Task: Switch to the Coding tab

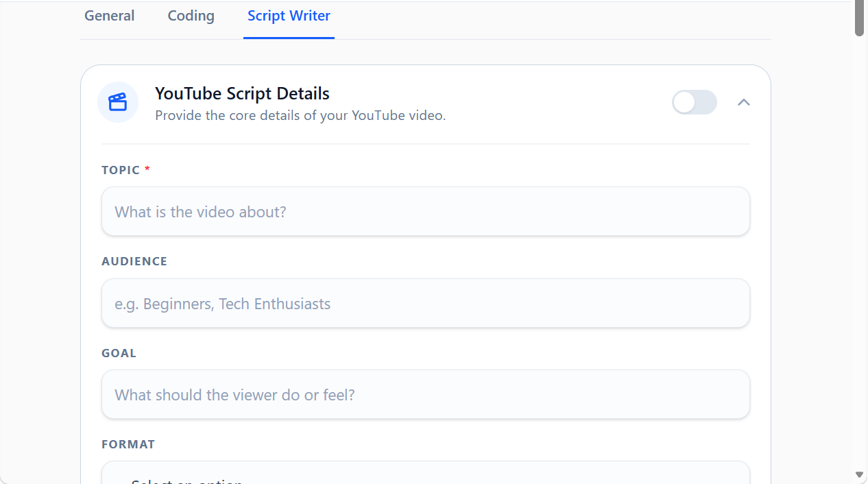Action: coord(190,15)
